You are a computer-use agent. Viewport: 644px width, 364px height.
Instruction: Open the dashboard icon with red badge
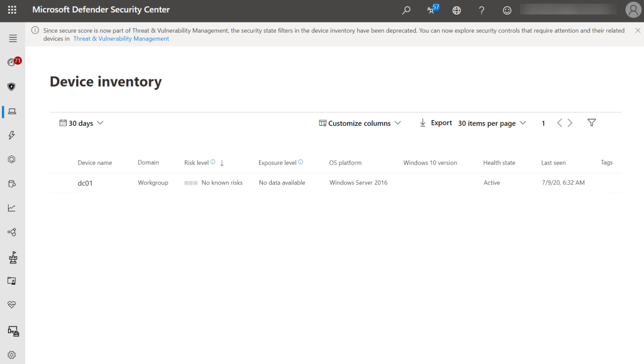tap(12, 62)
